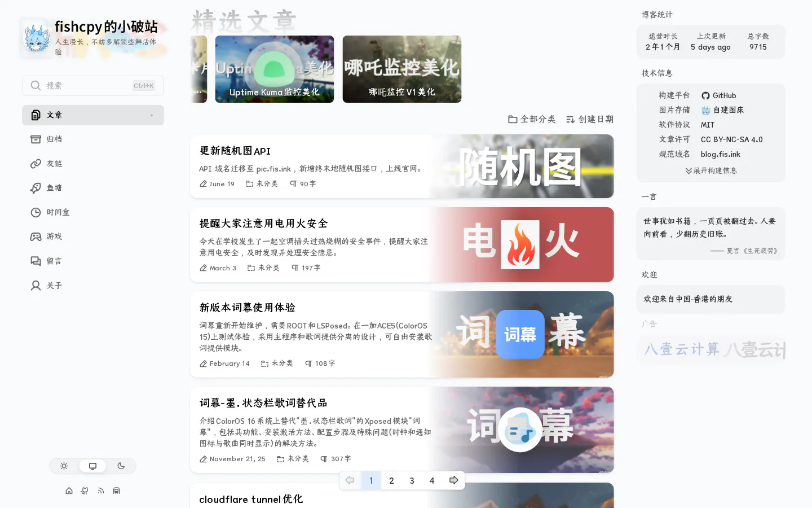The width and height of the screenshot is (812, 508).
Task: Click the 时间盒 clock icon
Action: (x=36, y=212)
